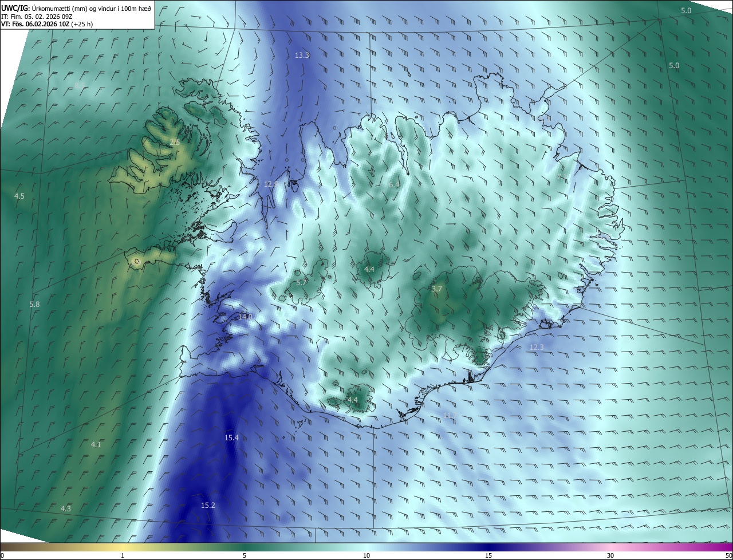The image size is (733, 560).
Task: Click the 1 tick on the color scale
Action: click(123, 555)
